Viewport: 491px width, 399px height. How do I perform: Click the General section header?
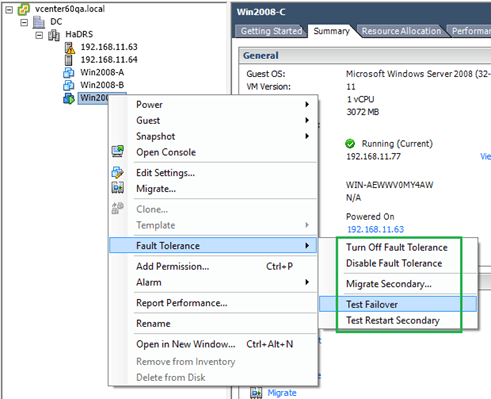(x=365, y=55)
